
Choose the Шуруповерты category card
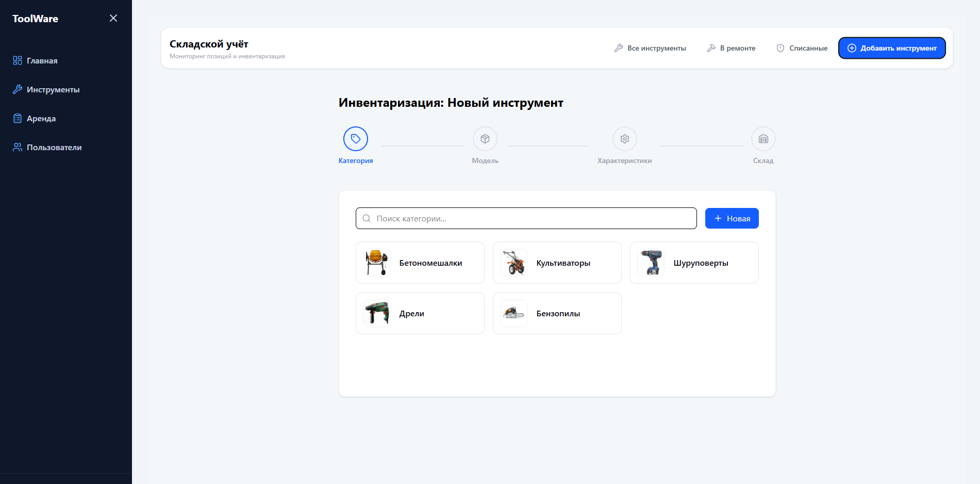pos(694,263)
